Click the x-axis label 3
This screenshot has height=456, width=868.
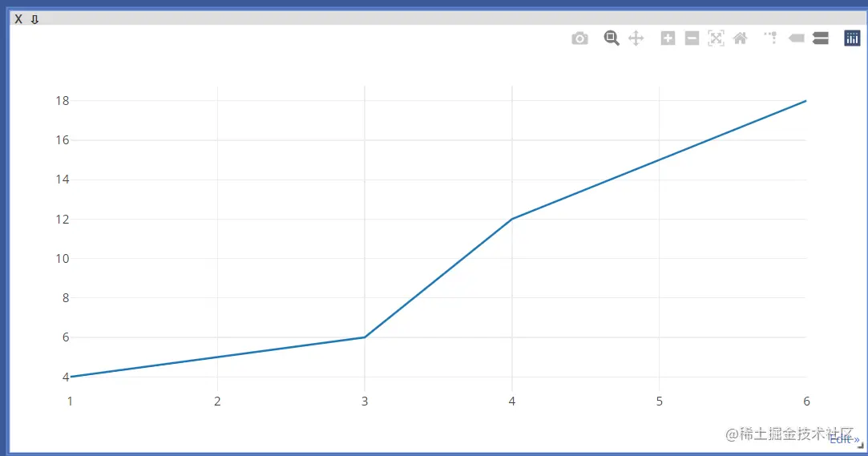[365, 402]
